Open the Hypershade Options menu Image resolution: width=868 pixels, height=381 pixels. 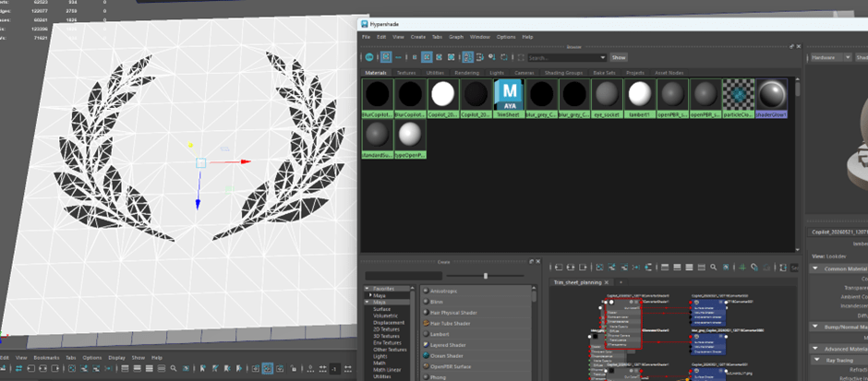pos(506,37)
